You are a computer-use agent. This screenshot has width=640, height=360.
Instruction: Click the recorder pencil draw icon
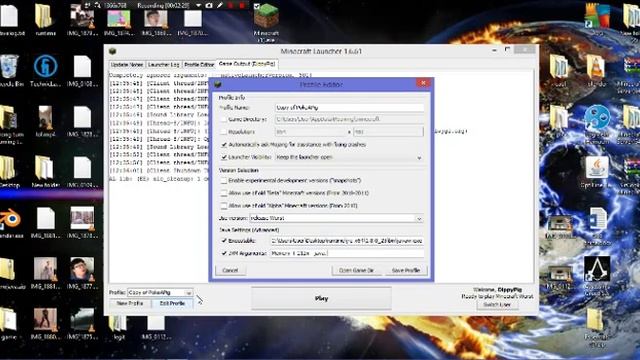[x=220, y=5]
